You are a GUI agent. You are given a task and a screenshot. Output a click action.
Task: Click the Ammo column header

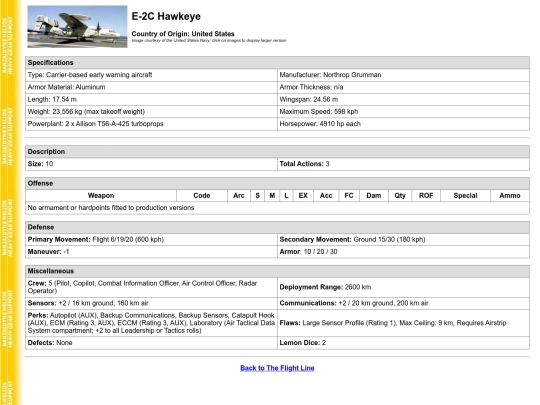(x=510, y=196)
